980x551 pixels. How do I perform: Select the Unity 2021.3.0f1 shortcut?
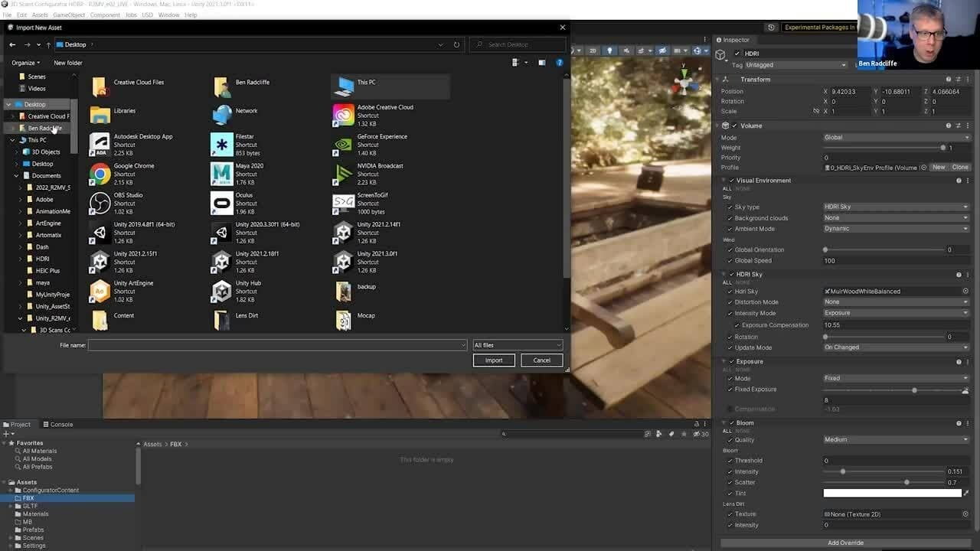click(366, 262)
